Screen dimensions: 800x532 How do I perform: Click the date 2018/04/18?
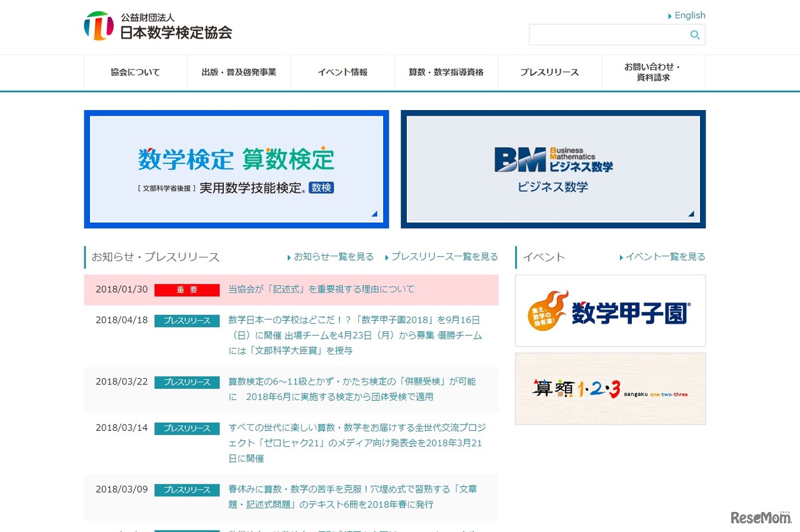click(x=122, y=320)
